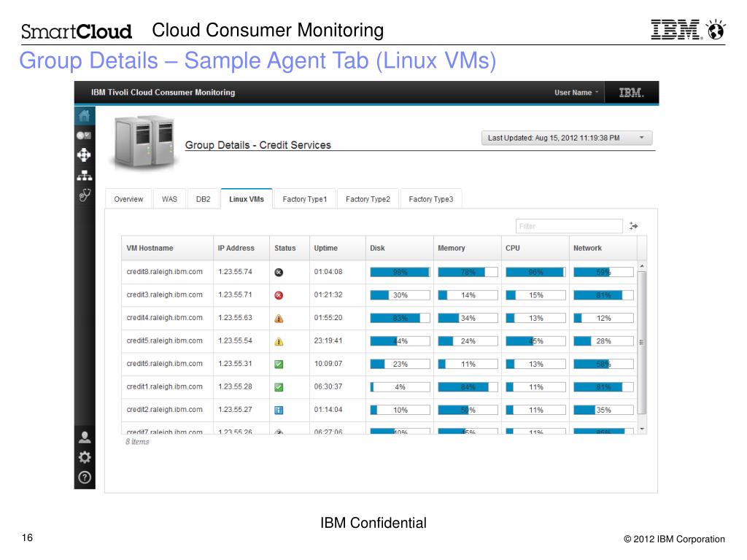Click the green check status icon for credit6

pos(279,365)
